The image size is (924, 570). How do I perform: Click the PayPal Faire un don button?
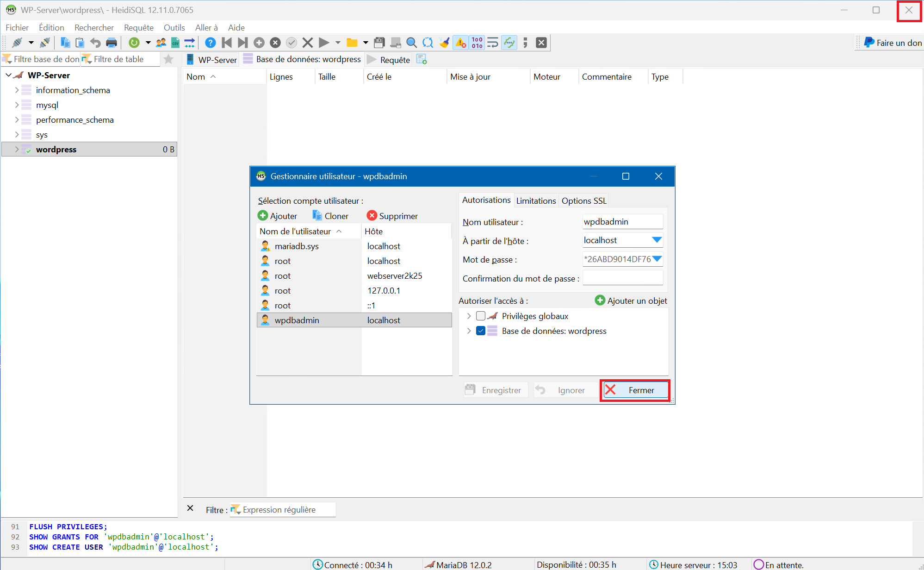(x=892, y=43)
